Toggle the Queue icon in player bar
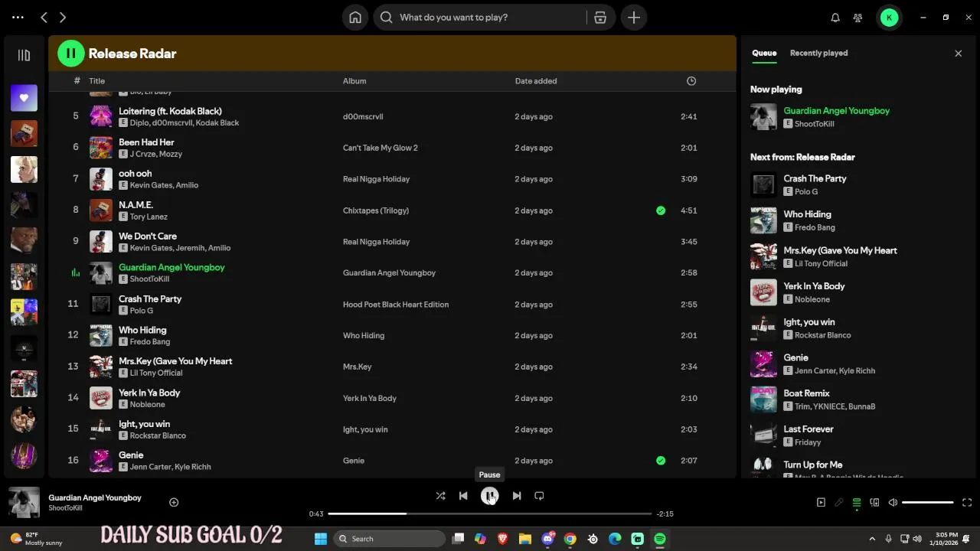Image resolution: width=980 pixels, height=551 pixels. click(857, 503)
